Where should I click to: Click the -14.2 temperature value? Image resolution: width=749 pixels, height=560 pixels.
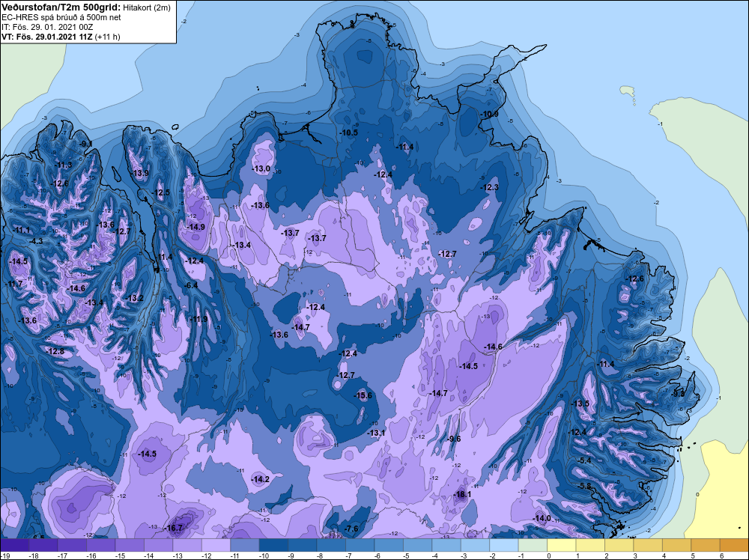pos(261,479)
